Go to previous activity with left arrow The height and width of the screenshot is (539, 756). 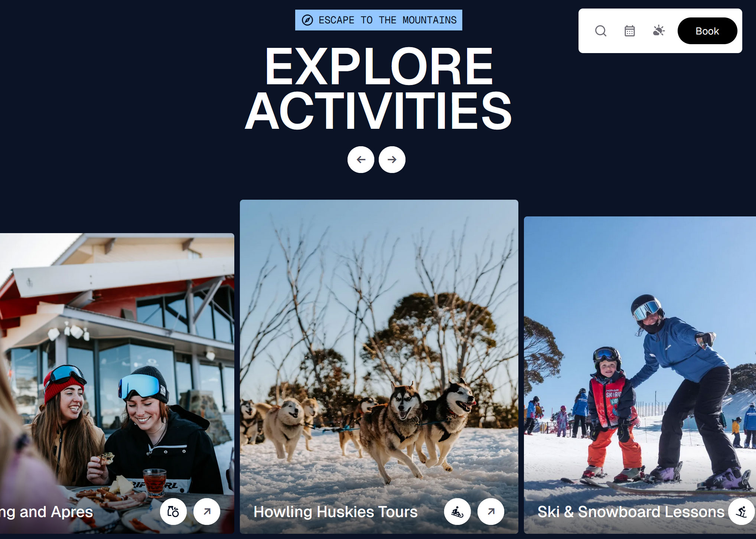click(x=361, y=160)
